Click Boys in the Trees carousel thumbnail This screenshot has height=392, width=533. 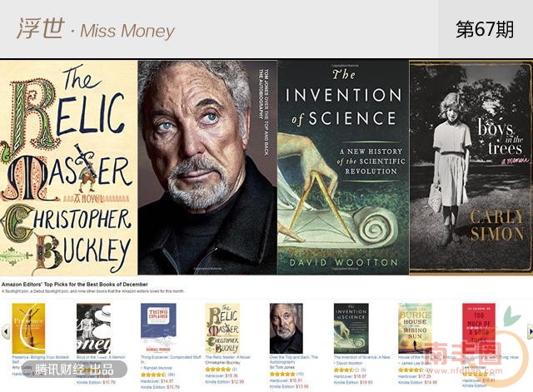tap(93, 327)
